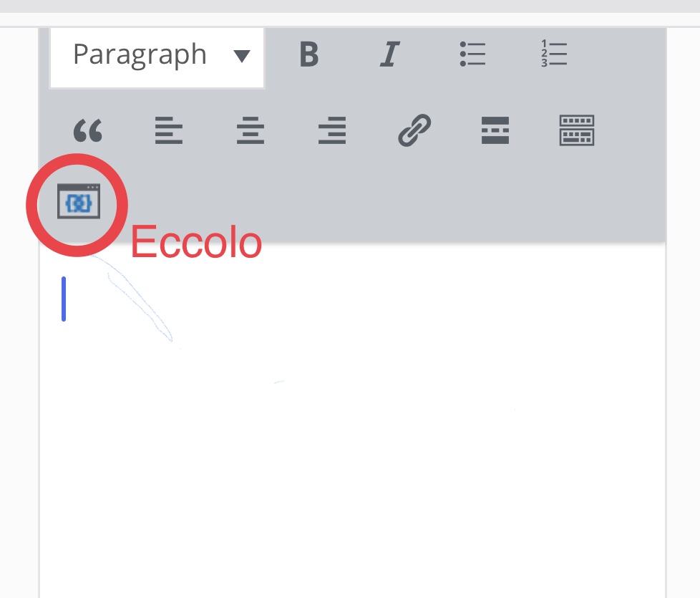Place the cursor at the blue text caret
Image resolution: width=700 pixels, height=598 pixels.
click(64, 299)
